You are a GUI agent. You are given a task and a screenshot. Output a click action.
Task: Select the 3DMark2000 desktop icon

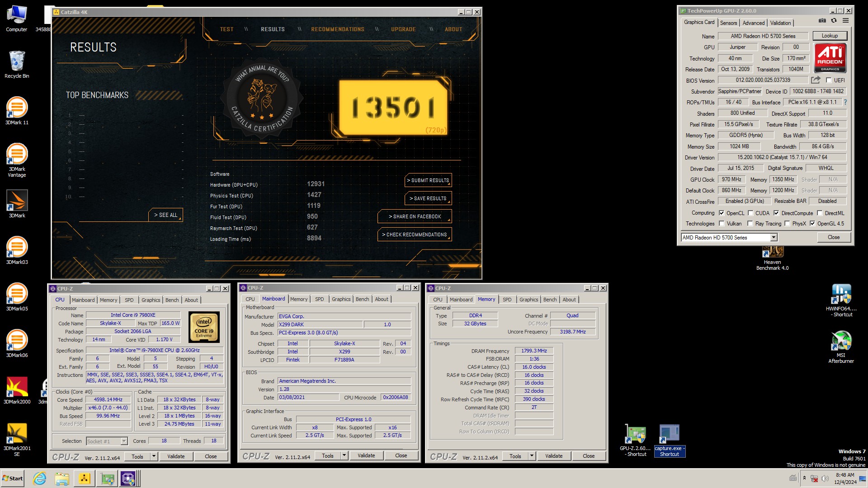pos(17,390)
